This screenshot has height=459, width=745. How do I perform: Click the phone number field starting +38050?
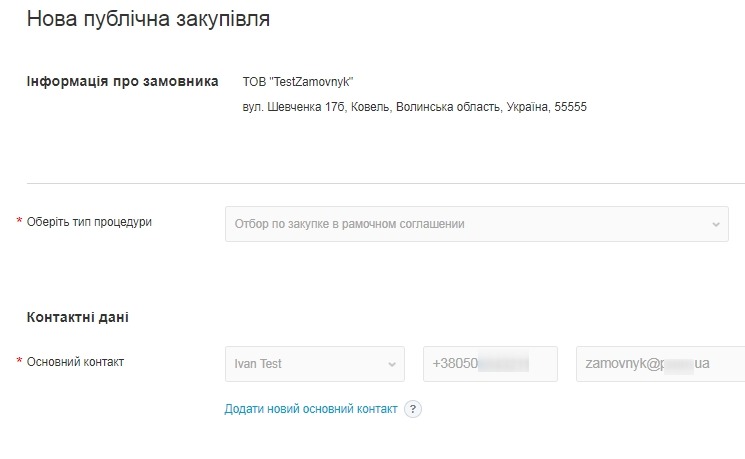pyautogui.click(x=489, y=364)
